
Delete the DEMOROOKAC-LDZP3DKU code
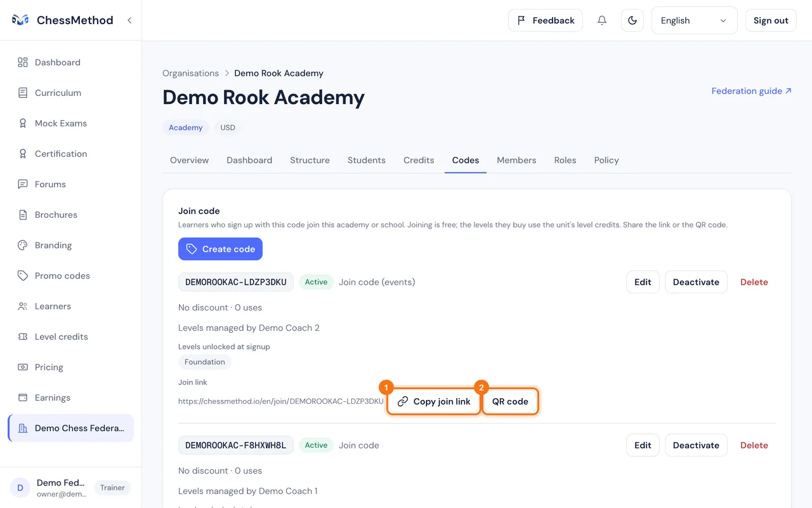[754, 282]
